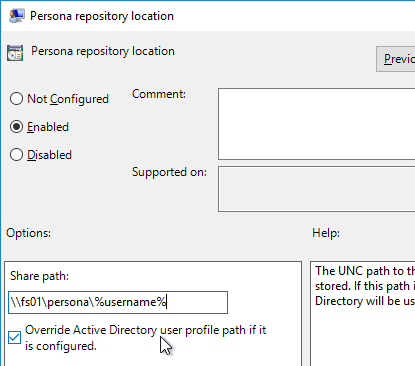The height and width of the screenshot is (366, 415).
Task: Toggle Override Active Directory user profile path checkbox
Action: pyautogui.click(x=14, y=338)
